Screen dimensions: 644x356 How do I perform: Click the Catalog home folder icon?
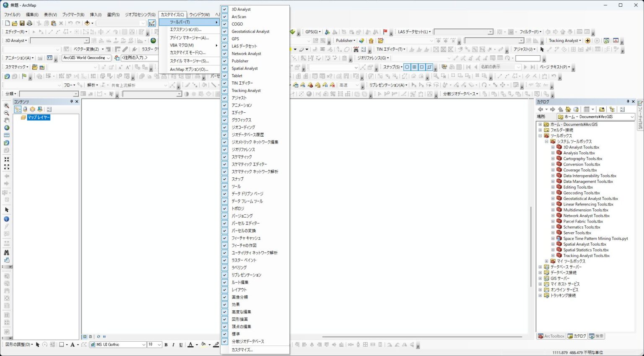(568, 109)
